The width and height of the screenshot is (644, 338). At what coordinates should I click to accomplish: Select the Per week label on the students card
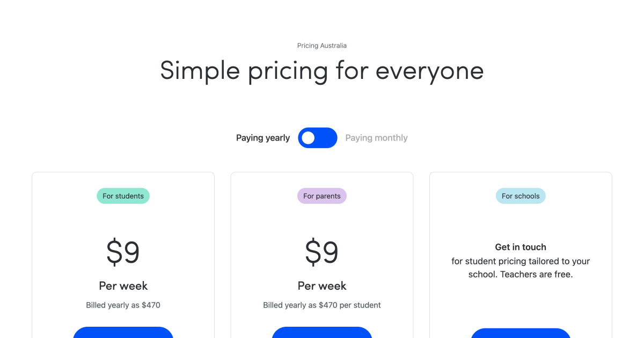pos(123,286)
